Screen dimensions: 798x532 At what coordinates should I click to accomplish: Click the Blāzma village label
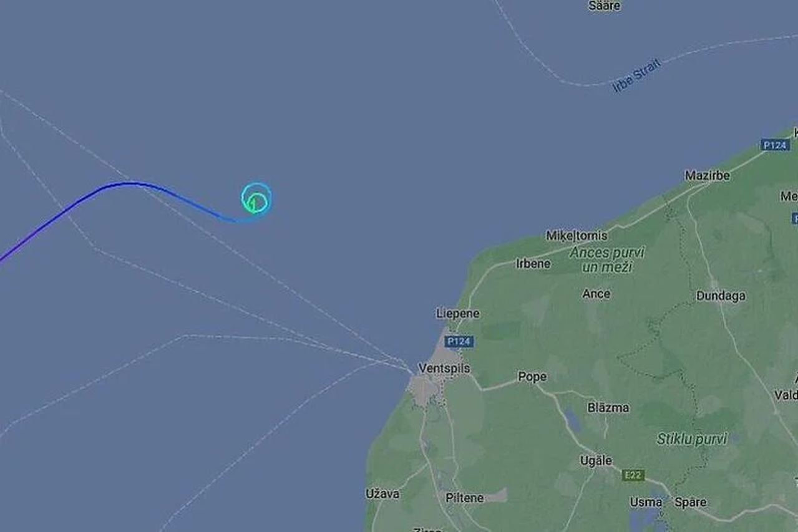pos(608,407)
